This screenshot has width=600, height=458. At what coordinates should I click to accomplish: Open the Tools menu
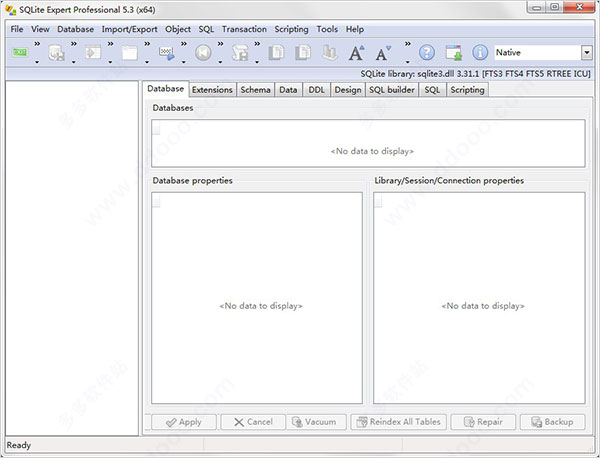coord(327,29)
